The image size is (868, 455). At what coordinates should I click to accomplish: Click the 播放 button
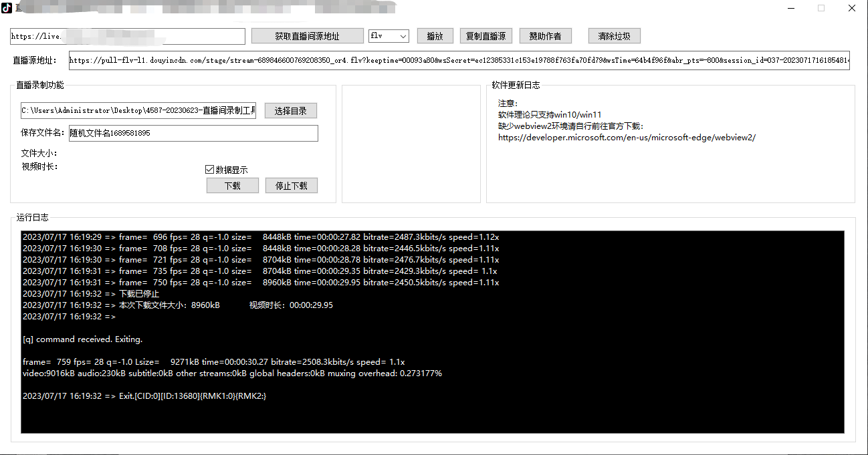click(435, 36)
